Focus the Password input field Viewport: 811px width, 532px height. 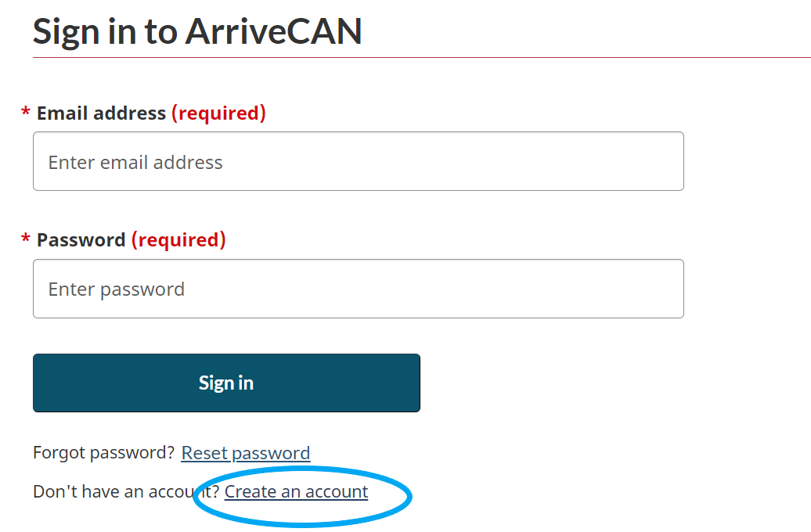(x=359, y=289)
